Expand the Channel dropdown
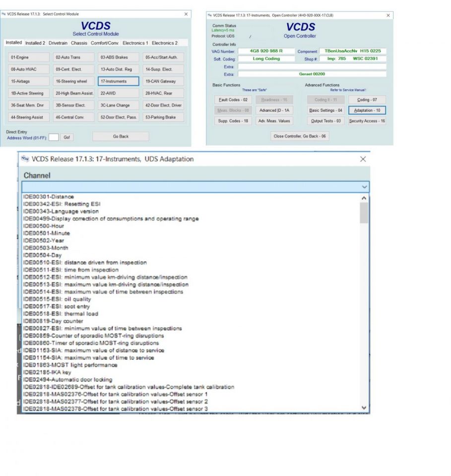 click(364, 186)
